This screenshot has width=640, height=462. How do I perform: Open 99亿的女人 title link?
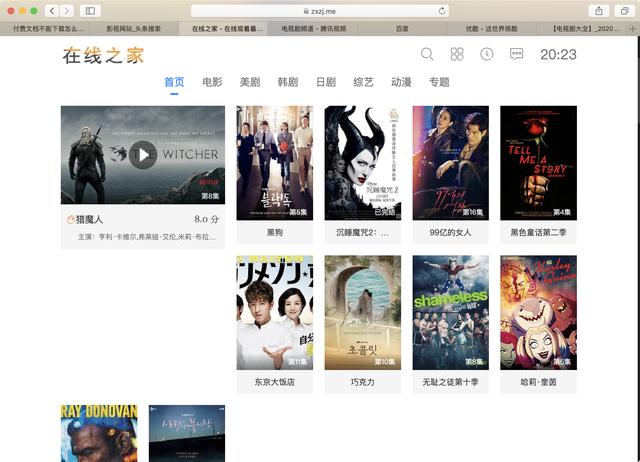(450, 233)
